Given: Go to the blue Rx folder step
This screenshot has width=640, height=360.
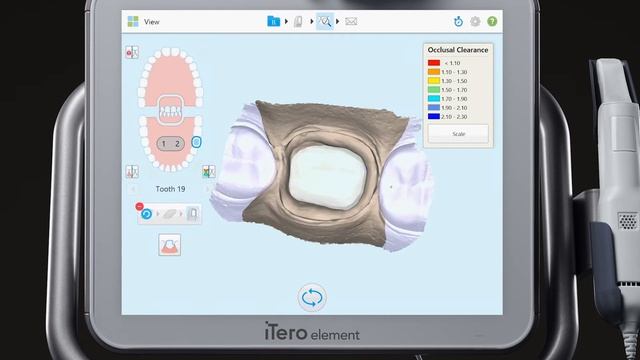Looking at the screenshot, I should (273, 21).
